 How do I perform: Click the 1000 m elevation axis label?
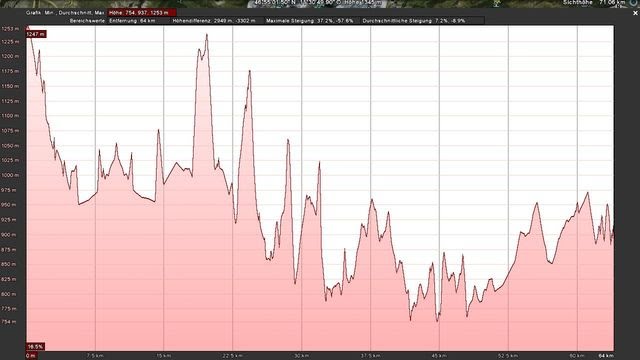10,175
